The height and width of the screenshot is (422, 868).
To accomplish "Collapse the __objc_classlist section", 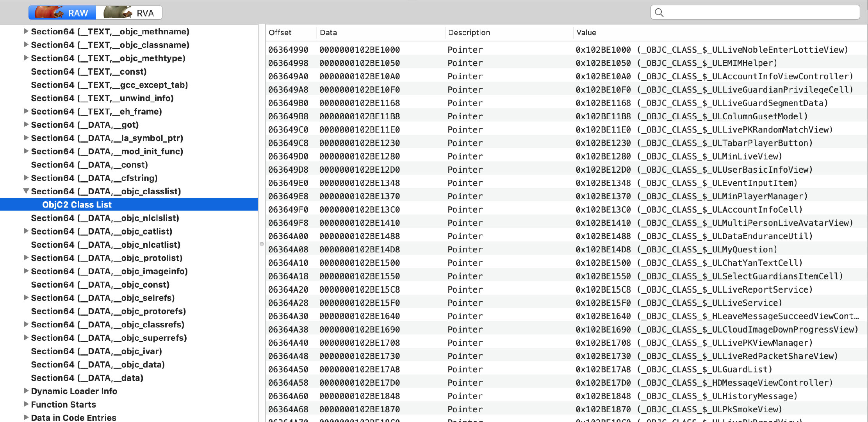I will point(26,191).
